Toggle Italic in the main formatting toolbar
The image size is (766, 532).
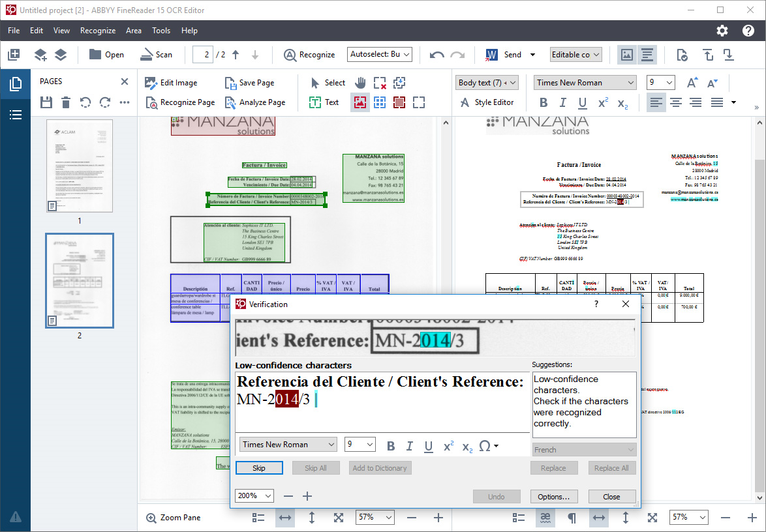(x=562, y=102)
